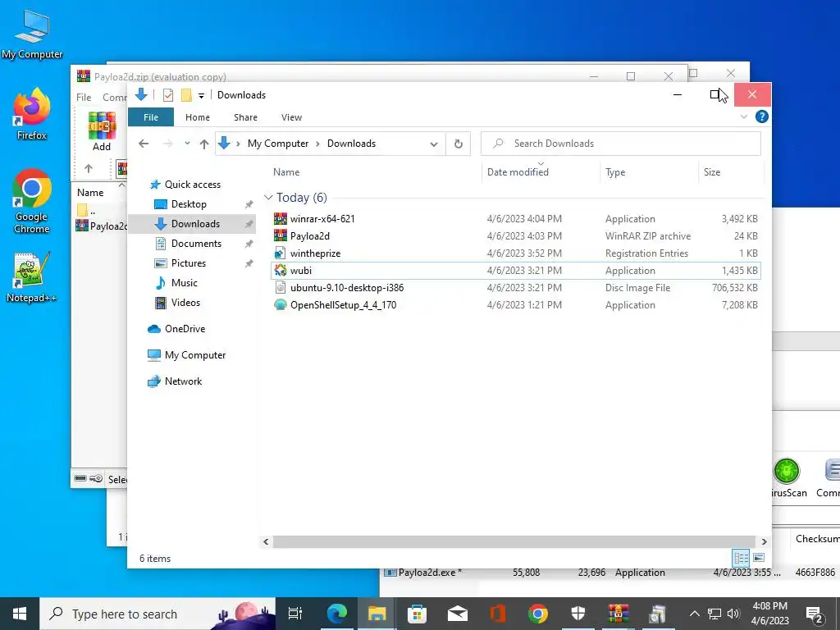Select My Computer in navigation pane
This screenshot has height=630, width=840.
[x=195, y=355]
